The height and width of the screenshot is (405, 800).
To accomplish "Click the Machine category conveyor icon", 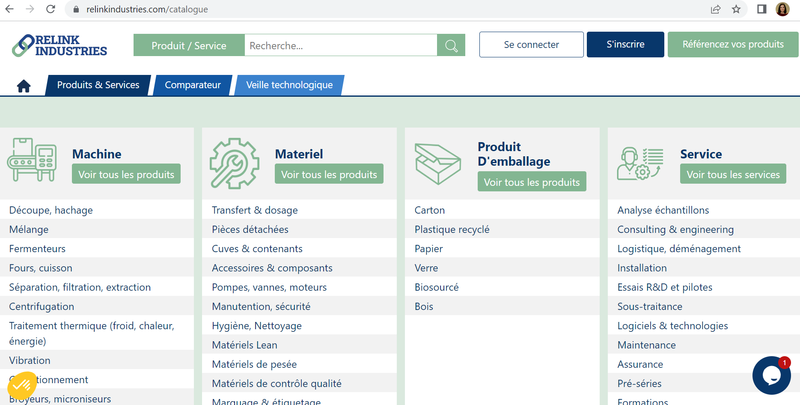I will point(32,160).
